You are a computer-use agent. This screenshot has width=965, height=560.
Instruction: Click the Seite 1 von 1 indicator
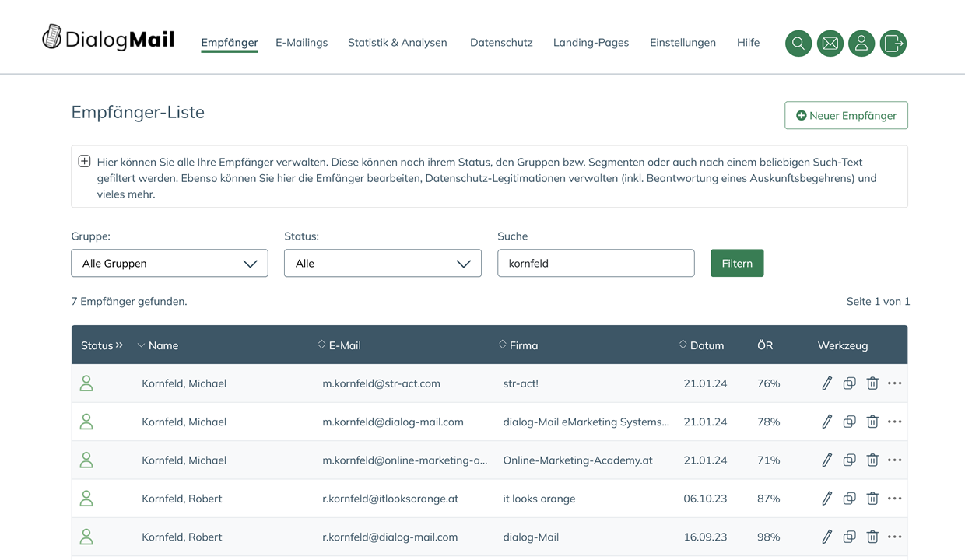tap(878, 301)
